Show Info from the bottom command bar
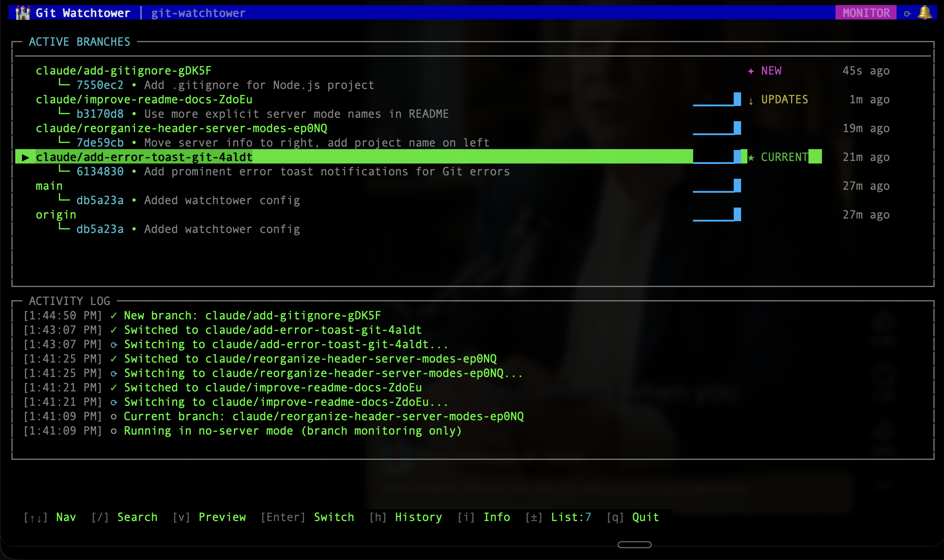 coord(497,517)
